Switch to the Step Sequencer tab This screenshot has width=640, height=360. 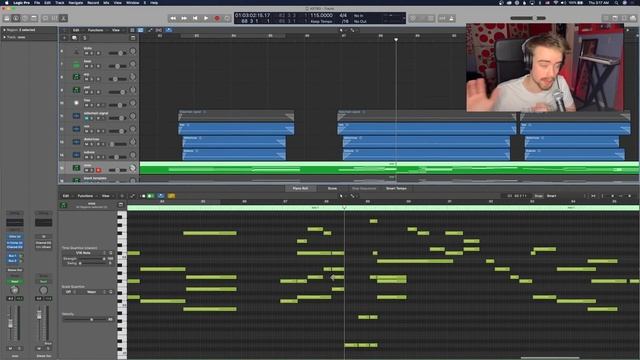(x=364, y=189)
